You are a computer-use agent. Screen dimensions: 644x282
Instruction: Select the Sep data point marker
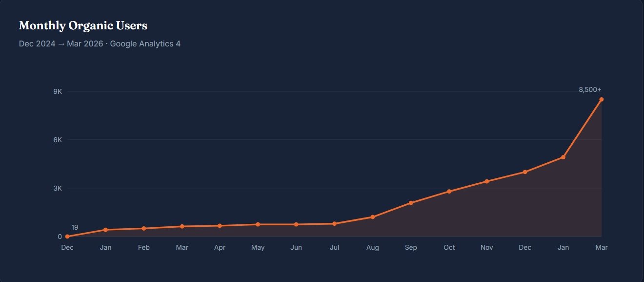coord(411,203)
